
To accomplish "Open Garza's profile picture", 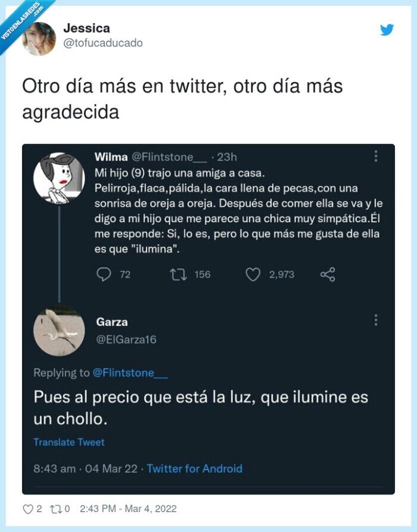I will tap(59, 329).
